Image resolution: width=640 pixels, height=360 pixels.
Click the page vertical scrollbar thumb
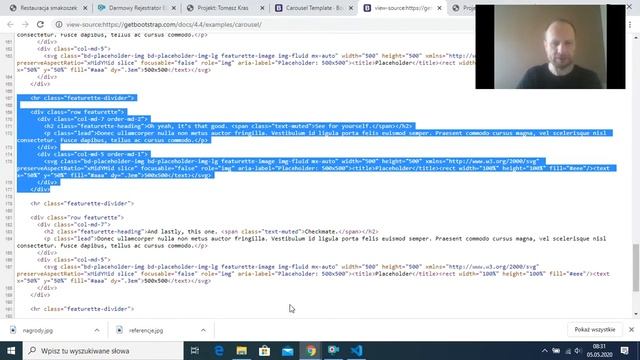click(636, 268)
